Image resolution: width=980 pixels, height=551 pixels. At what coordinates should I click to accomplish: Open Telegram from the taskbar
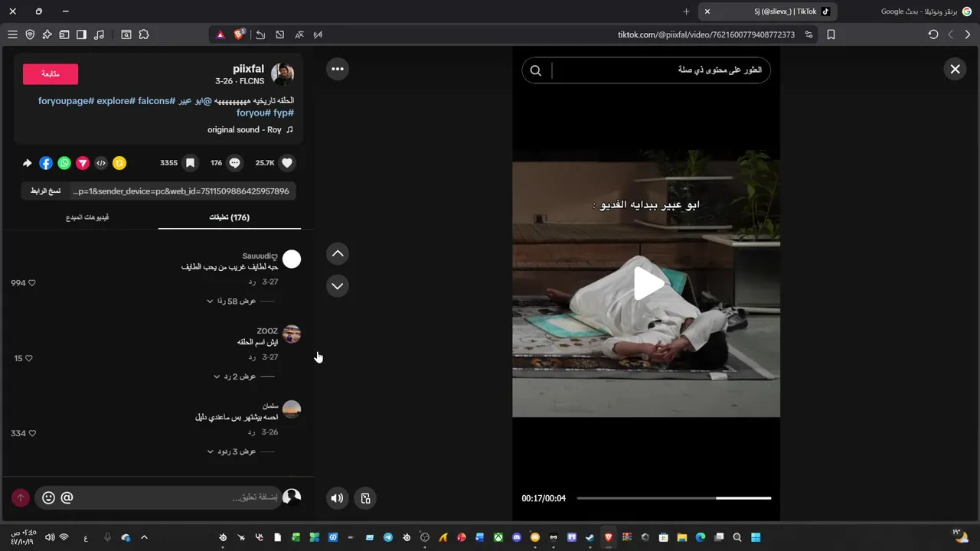tap(388, 537)
